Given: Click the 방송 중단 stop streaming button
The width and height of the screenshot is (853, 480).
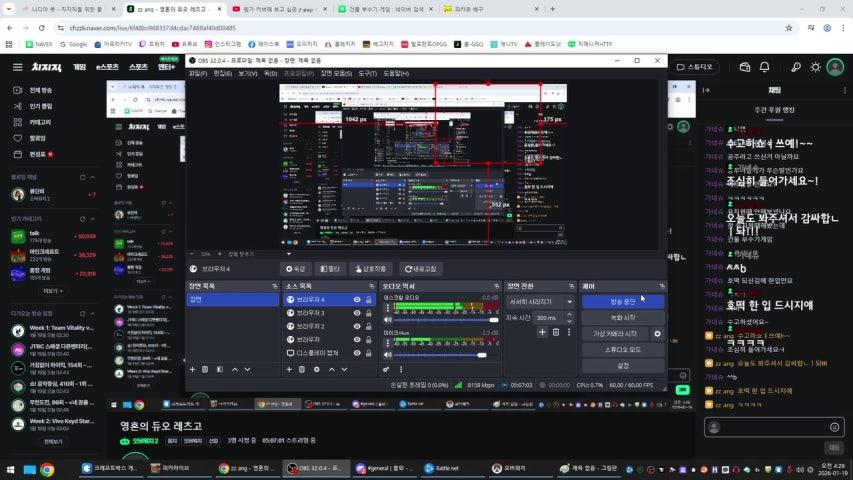Looking at the screenshot, I should click(x=622, y=301).
